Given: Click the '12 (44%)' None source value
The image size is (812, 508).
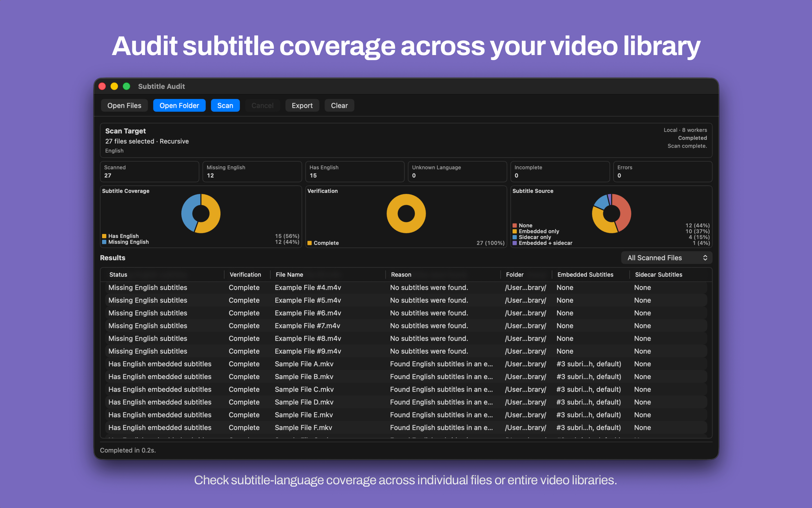Looking at the screenshot, I should coord(697,225).
